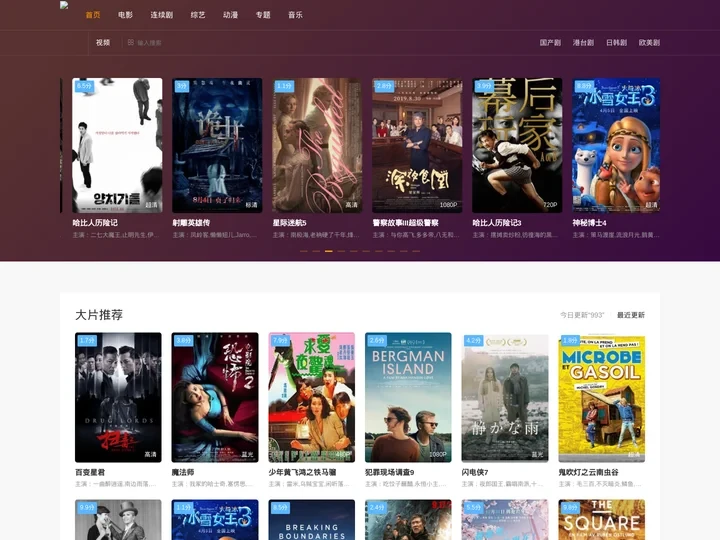Open the 闪电侠7 poster

click(x=505, y=397)
